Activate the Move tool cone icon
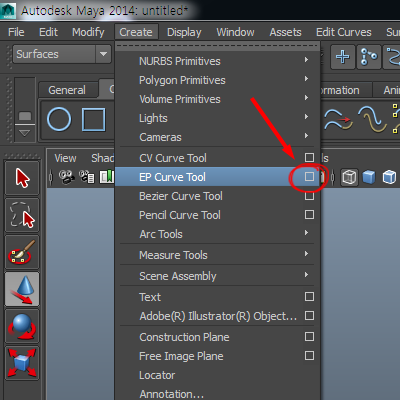400x400 pixels. click(22, 289)
